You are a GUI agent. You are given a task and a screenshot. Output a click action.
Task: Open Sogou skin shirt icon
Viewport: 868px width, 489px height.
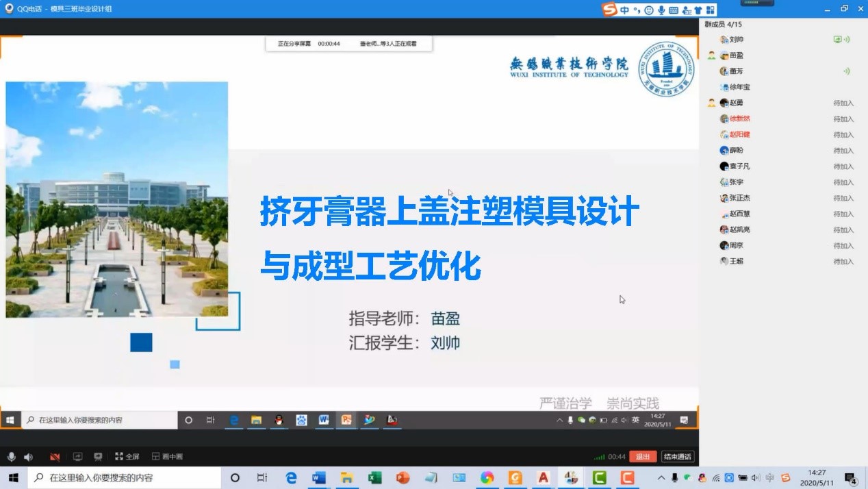point(698,10)
